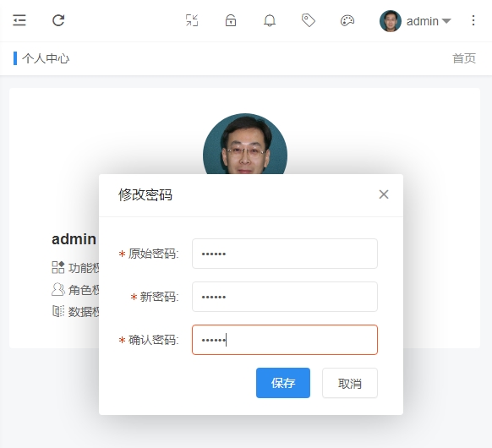Expand the admin user dropdown
The width and height of the screenshot is (492, 448).
(x=429, y=21)
